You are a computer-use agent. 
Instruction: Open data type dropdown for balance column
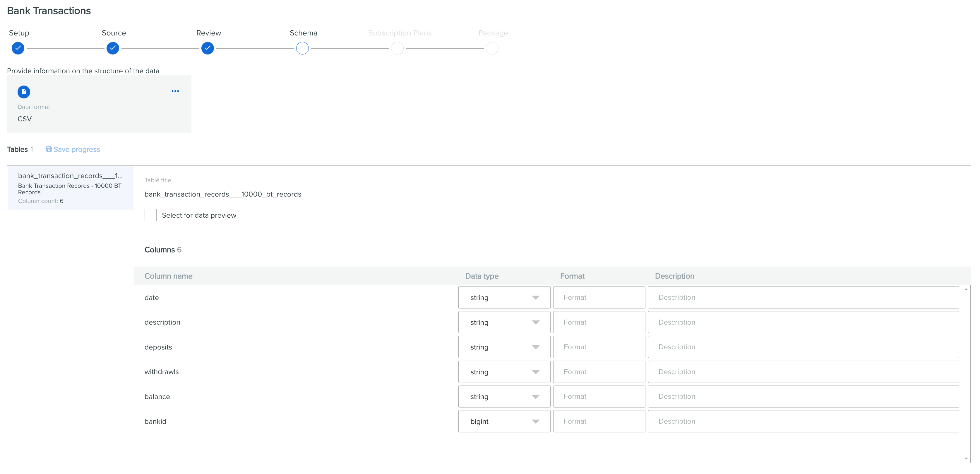click(x=504, y=396)
